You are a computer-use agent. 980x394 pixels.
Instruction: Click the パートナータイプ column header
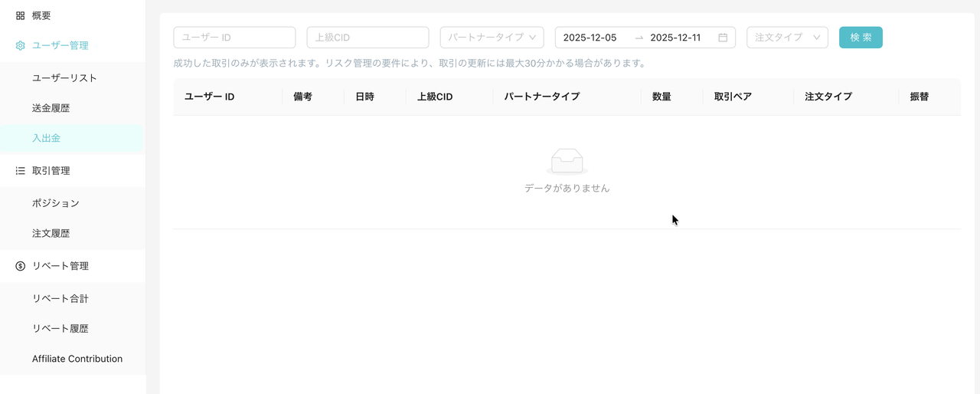[541, 97]
